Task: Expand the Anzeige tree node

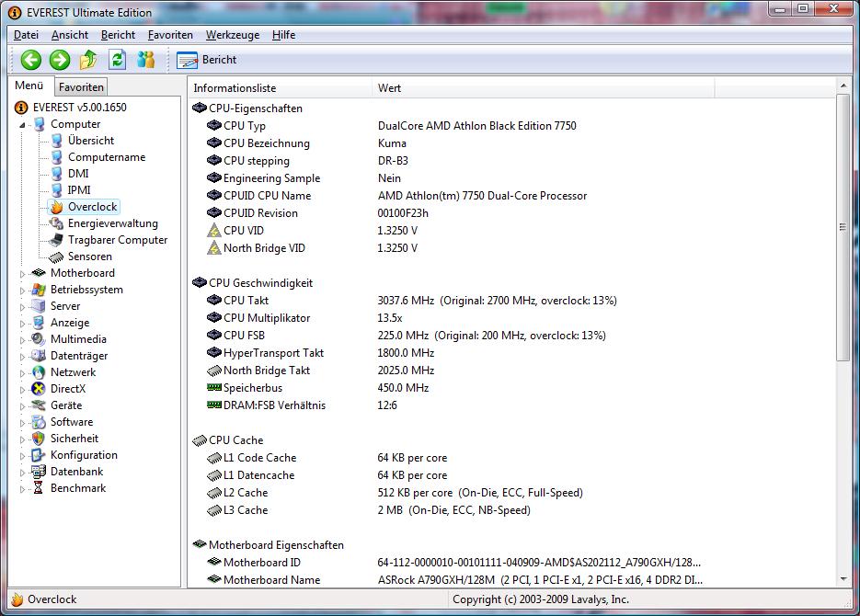Action: tap(22, 324)
